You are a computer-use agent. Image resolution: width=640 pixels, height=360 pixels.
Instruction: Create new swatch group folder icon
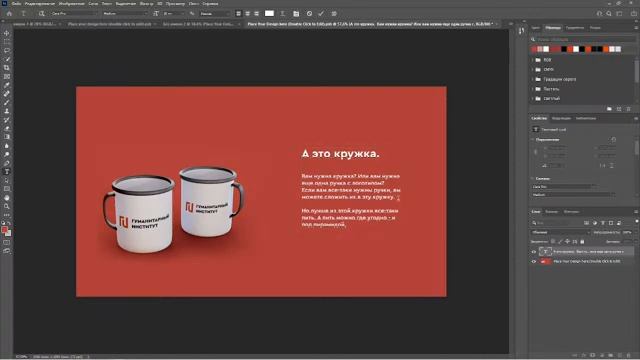coord(609,109)
